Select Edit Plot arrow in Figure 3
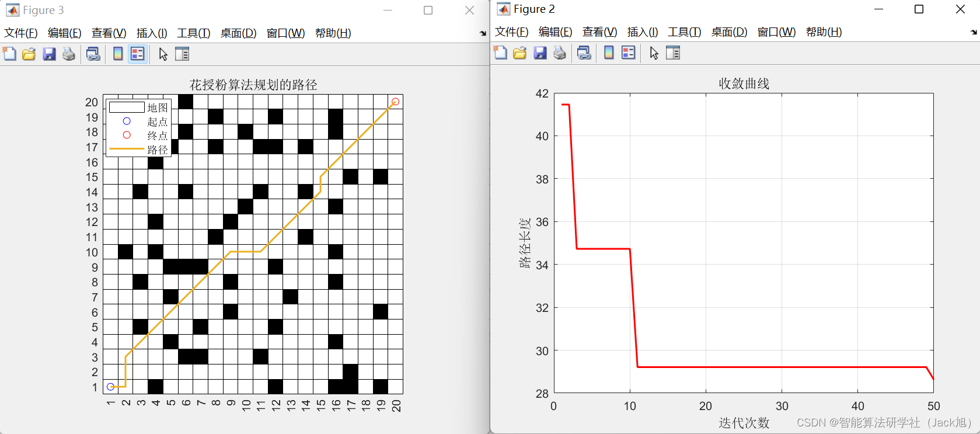The width and height of the screenshot is (980, 434). pyautogui.click(x=163, y=54)
